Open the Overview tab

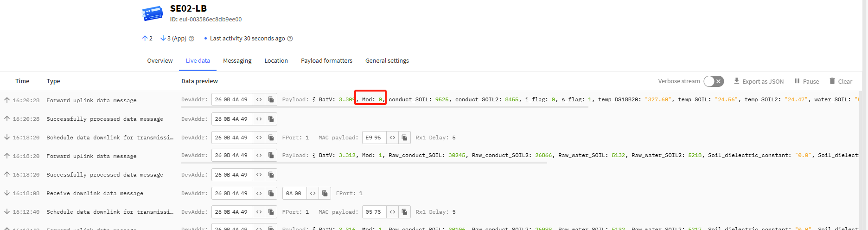point(160,61)
